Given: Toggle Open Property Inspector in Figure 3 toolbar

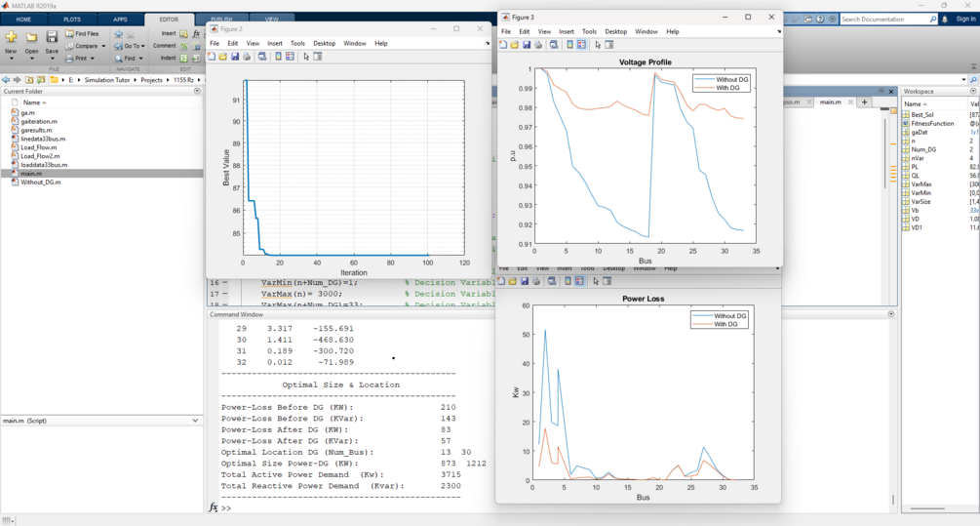Looking at the screenshot, I should [x=609, y=45].
